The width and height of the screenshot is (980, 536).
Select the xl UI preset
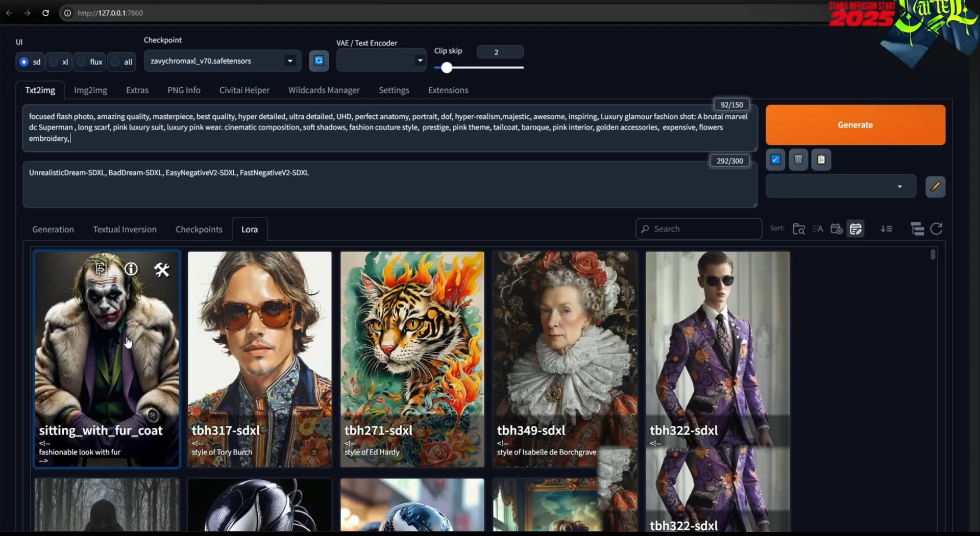pos(59,62)
